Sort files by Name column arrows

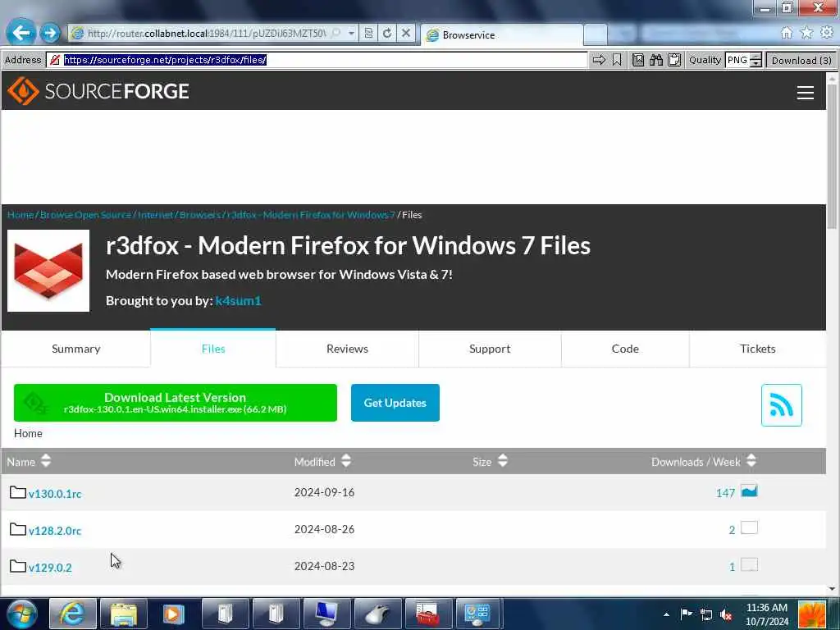[x=46, y=461]
